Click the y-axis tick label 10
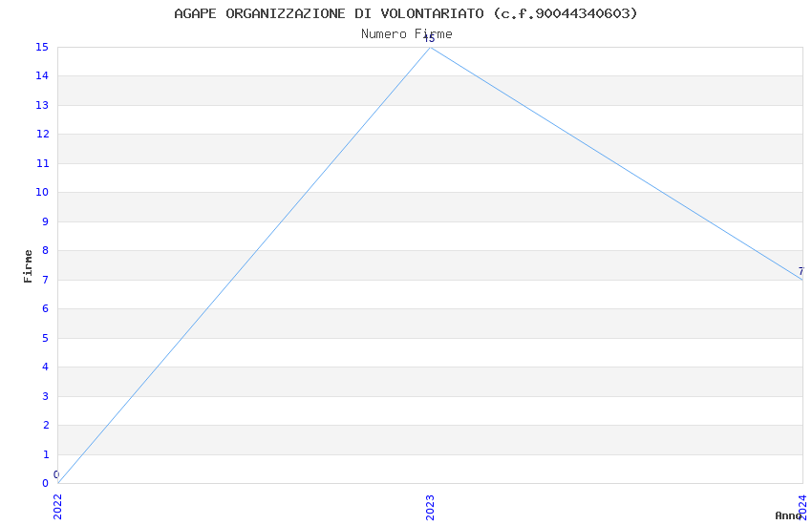 coord(42,193)
